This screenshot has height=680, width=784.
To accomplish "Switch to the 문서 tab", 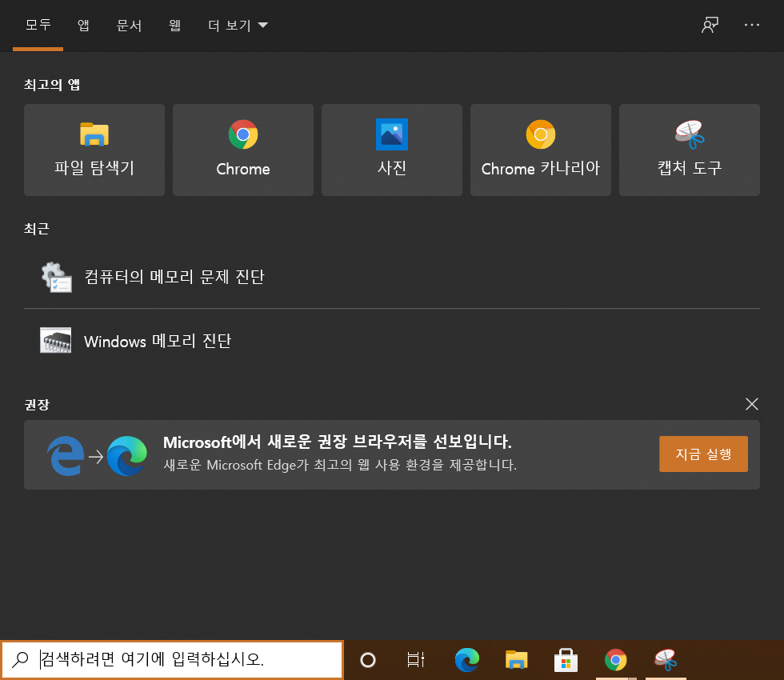I will coord(129,25).
